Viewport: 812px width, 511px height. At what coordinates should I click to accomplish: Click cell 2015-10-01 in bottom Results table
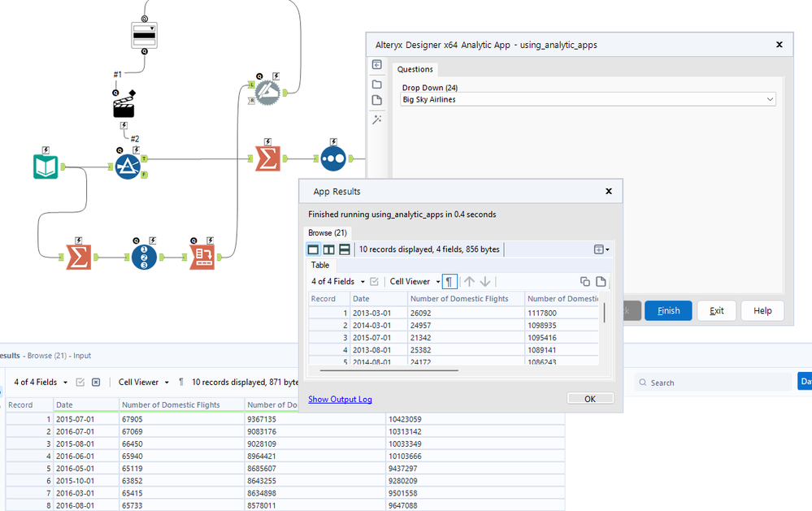[86, 481]
